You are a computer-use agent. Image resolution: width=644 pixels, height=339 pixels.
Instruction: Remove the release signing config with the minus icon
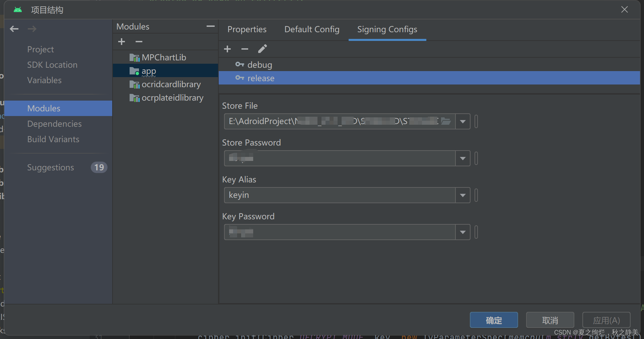pos(244,49)
